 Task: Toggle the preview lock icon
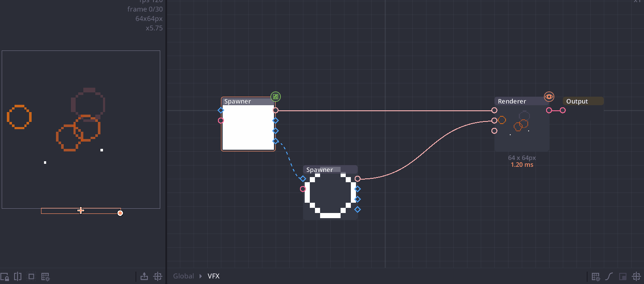point(5,277)
